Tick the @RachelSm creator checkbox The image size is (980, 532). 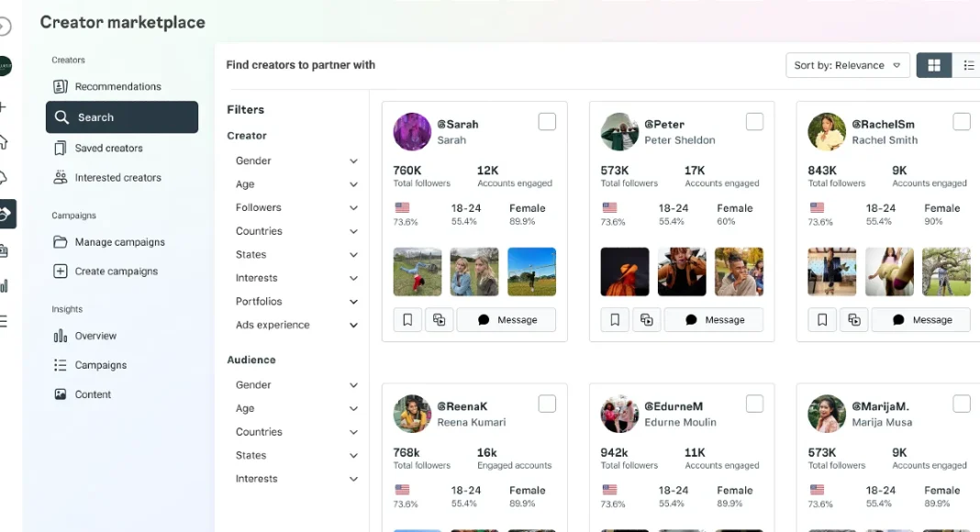point(962,122)
